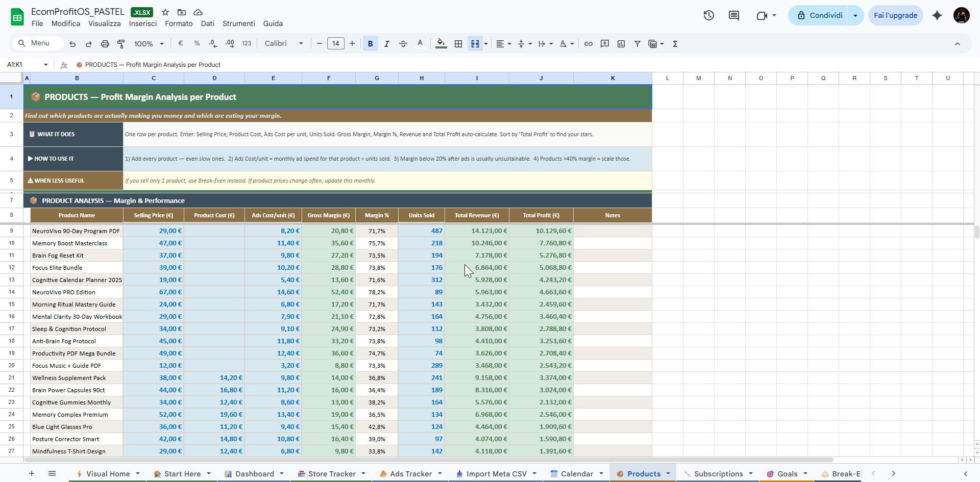Click the functions sigma icon
The image size is (980, 482).
[675, 44]
